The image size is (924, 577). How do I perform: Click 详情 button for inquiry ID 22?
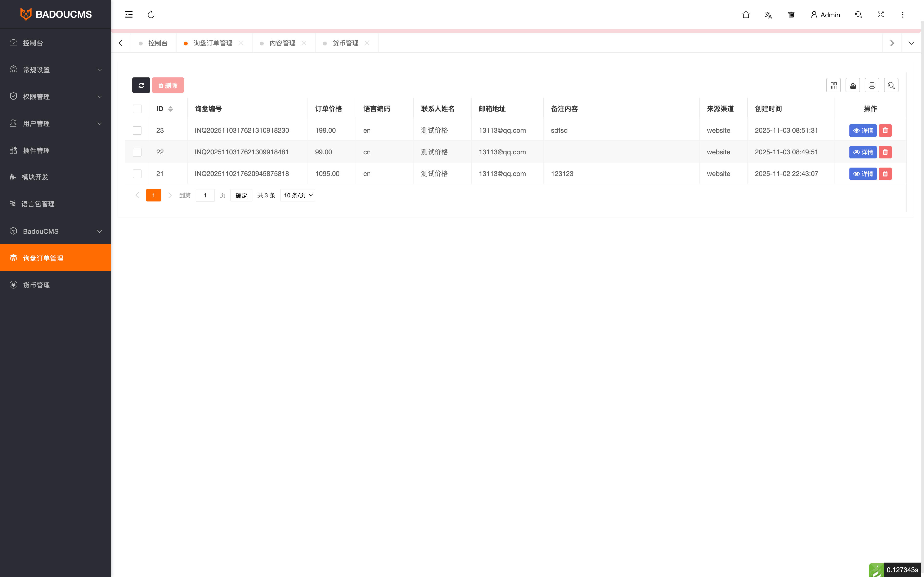863,152
